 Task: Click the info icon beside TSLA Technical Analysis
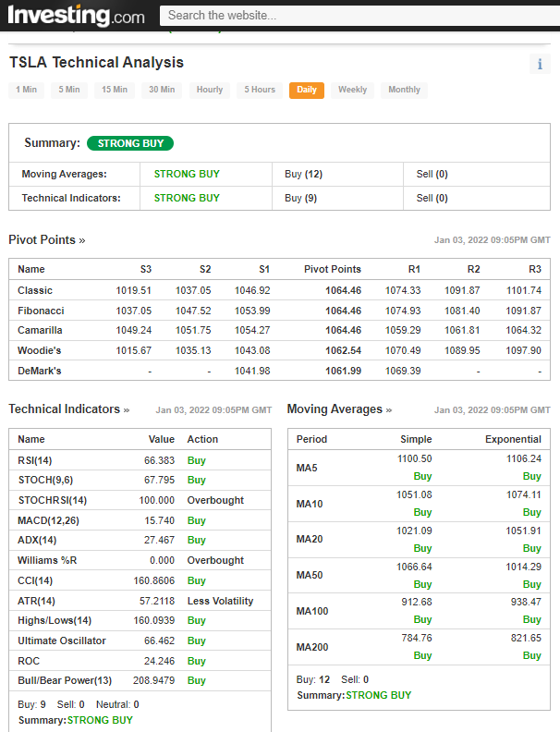click(540, 64)
